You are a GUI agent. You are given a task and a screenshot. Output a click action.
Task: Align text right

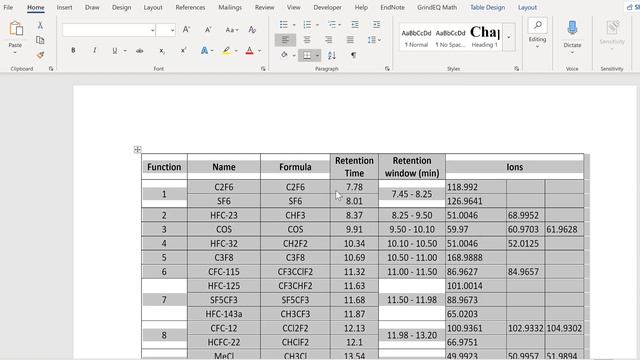point(328,40)
